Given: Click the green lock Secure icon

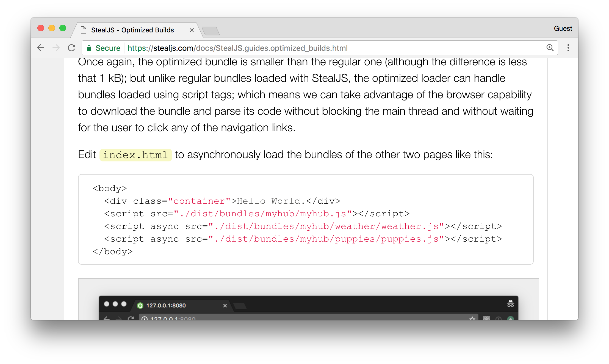Looking at the screenshot, I should coord(89,48).
